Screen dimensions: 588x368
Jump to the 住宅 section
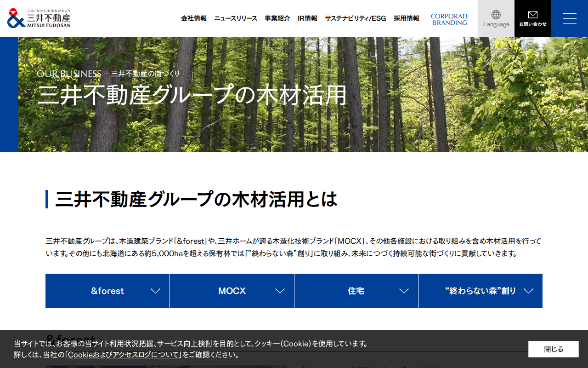click(356, 291)
